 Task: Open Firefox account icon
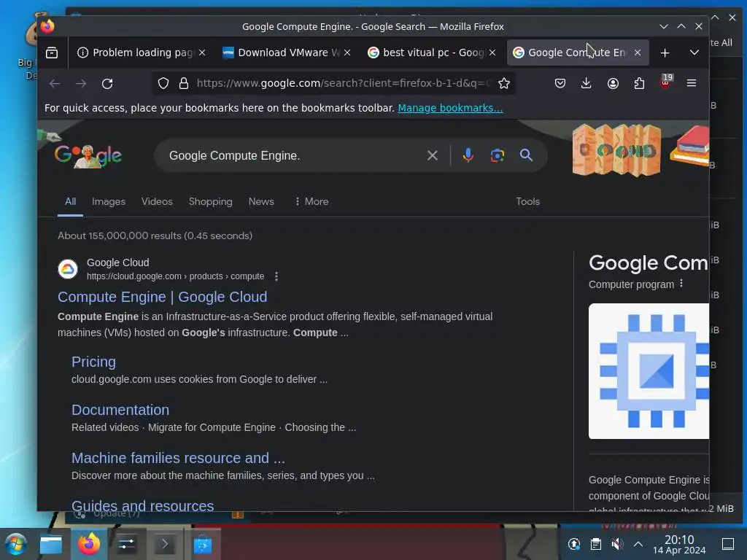[613, 83]
